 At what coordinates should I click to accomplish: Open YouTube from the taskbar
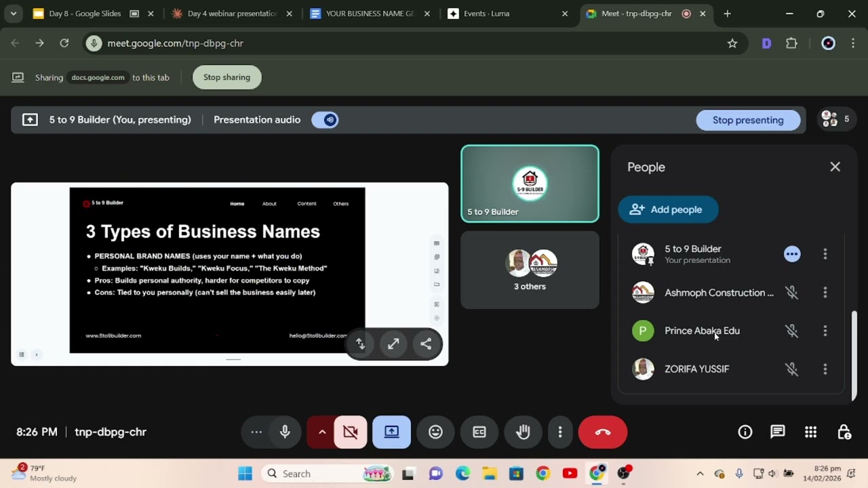click(x=570, y=474)
